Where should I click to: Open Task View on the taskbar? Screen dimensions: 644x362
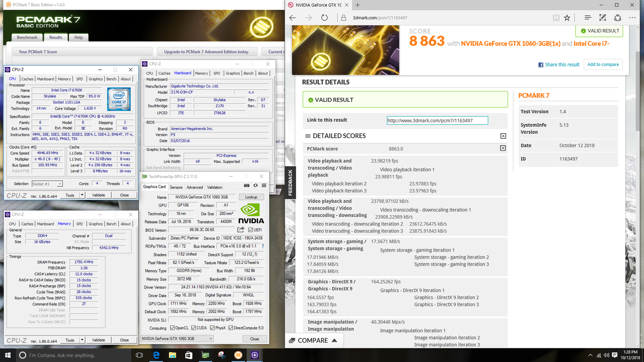point(139,355)
